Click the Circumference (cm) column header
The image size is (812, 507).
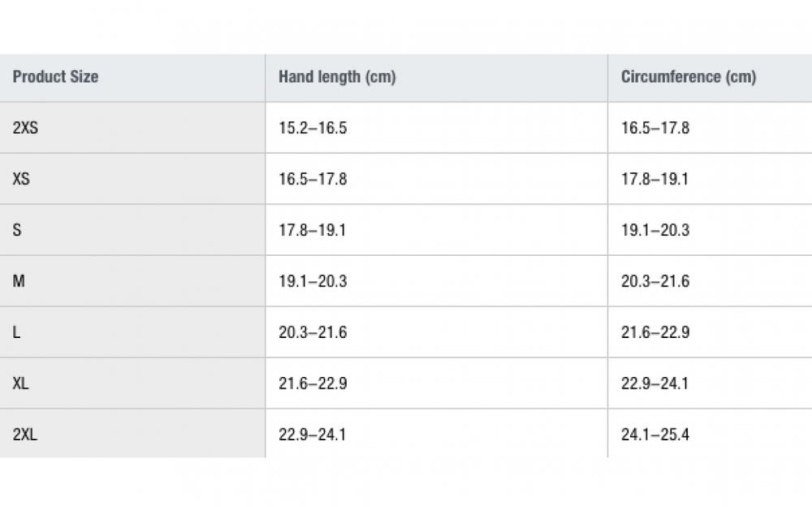689,77
